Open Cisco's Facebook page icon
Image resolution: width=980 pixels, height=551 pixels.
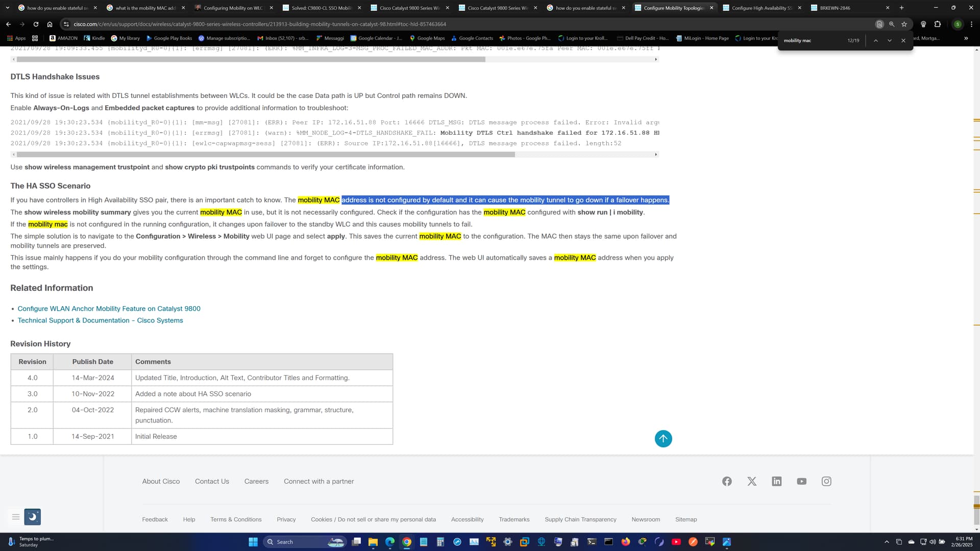[x=727, y=481]
